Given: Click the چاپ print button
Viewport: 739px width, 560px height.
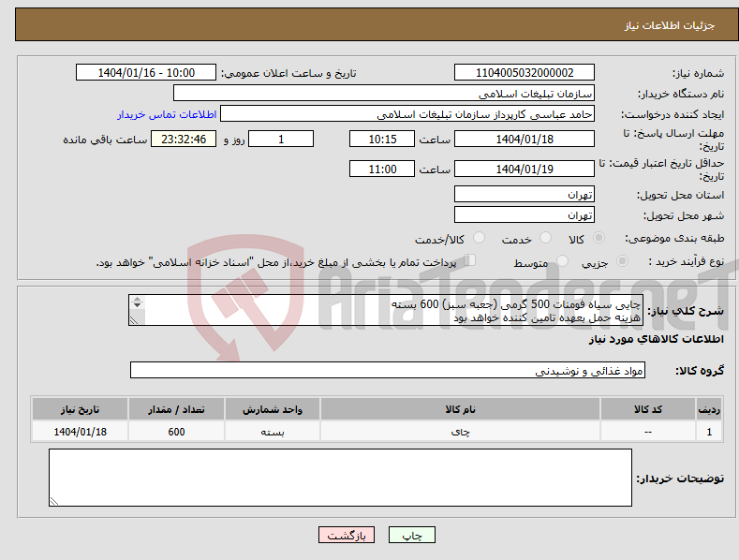Looking at the screenshot, I should 411,535.
